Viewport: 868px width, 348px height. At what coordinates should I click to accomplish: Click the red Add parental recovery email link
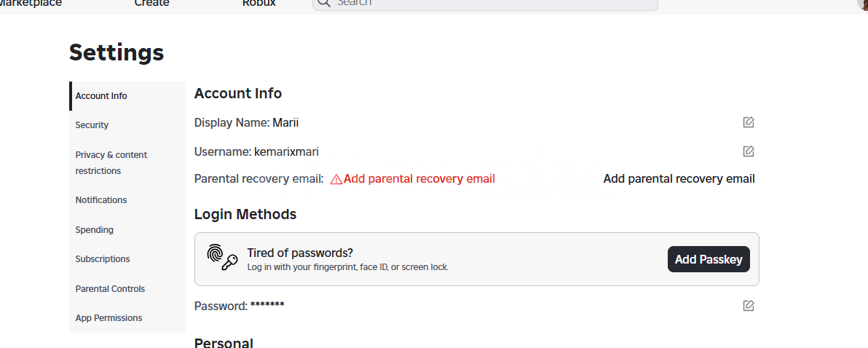click(x=419, y=178)
